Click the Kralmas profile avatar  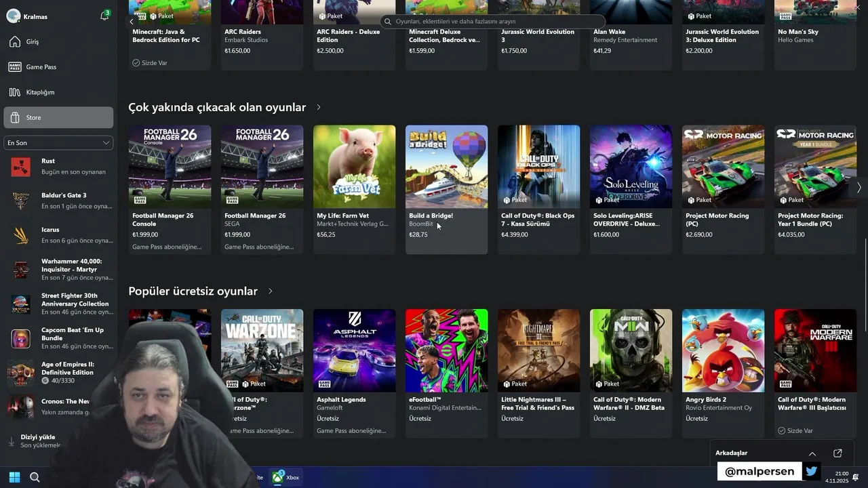point(13,16)
